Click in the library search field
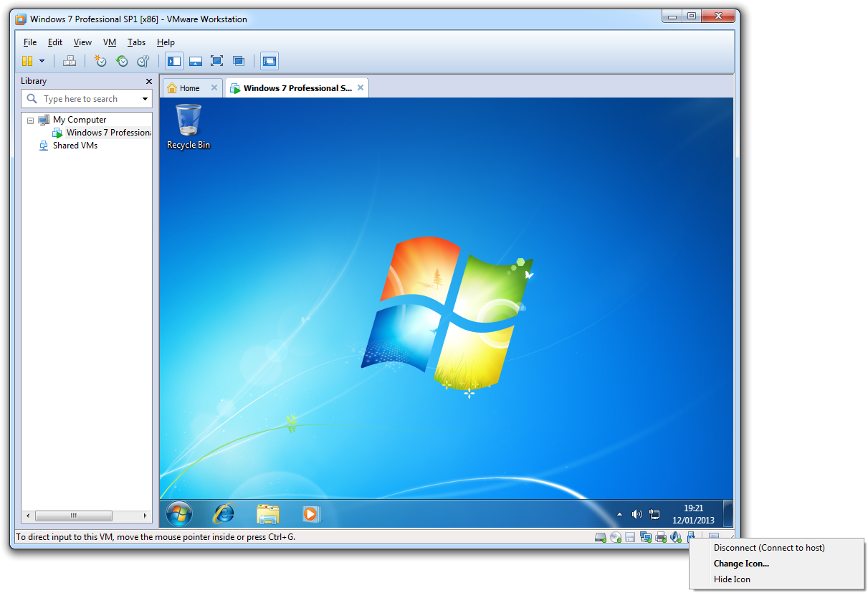868x593 pixels. [x=86, y=99]
